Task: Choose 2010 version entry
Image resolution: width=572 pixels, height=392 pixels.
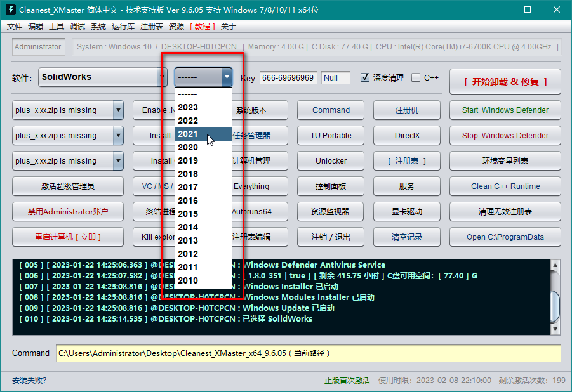Action: [203, 280]
